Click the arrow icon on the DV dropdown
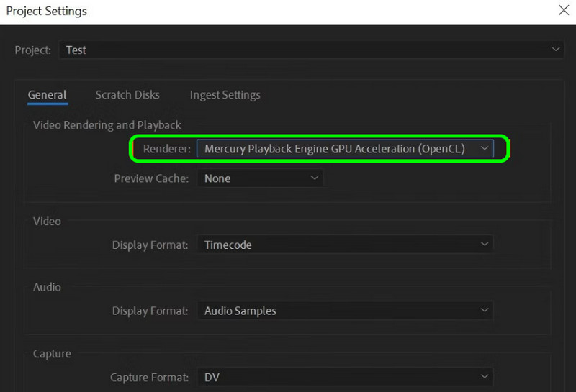 (485, 377)
